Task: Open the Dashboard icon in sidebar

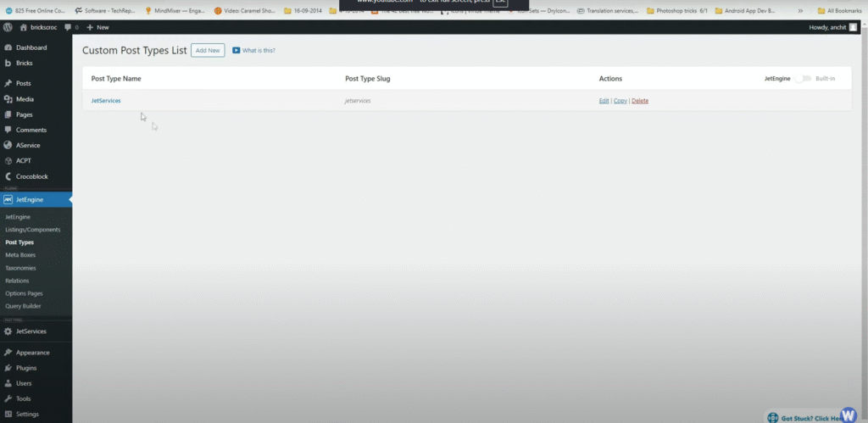Action: 8,47
